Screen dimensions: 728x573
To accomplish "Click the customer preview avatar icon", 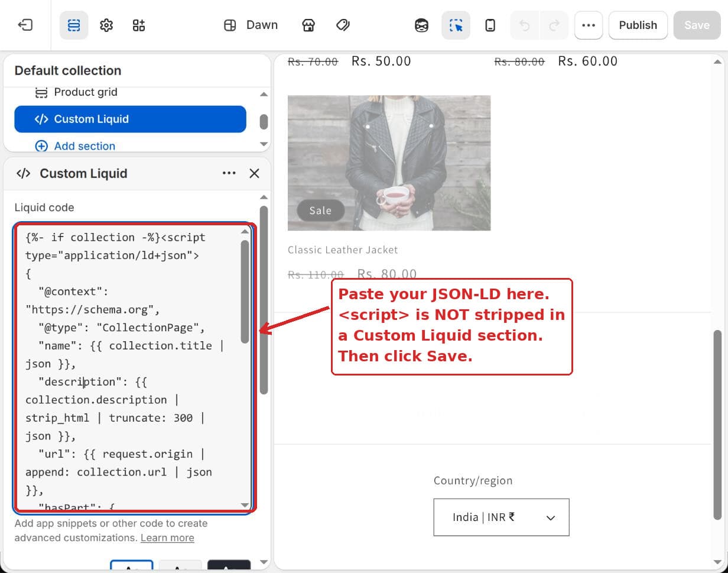I will 421,25.
